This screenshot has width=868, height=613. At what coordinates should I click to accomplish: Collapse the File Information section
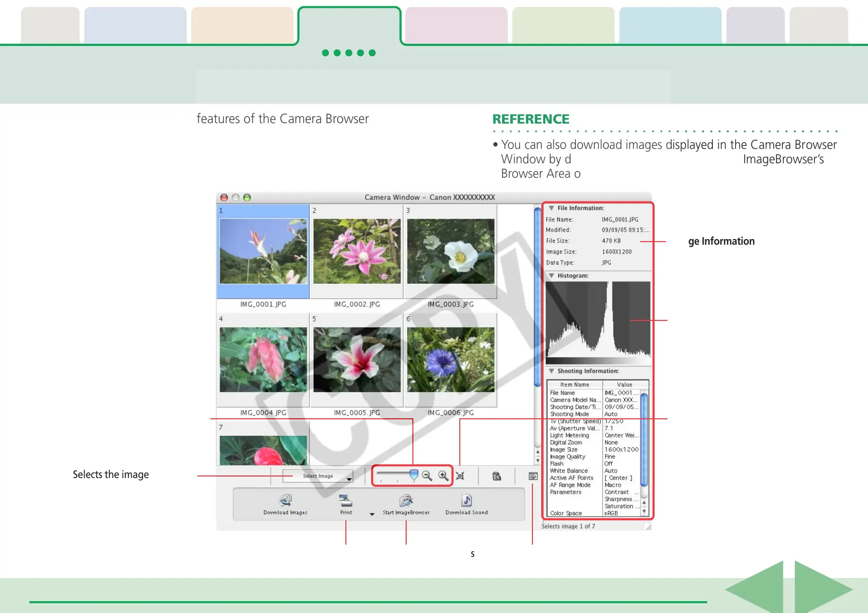coord(552,208)
